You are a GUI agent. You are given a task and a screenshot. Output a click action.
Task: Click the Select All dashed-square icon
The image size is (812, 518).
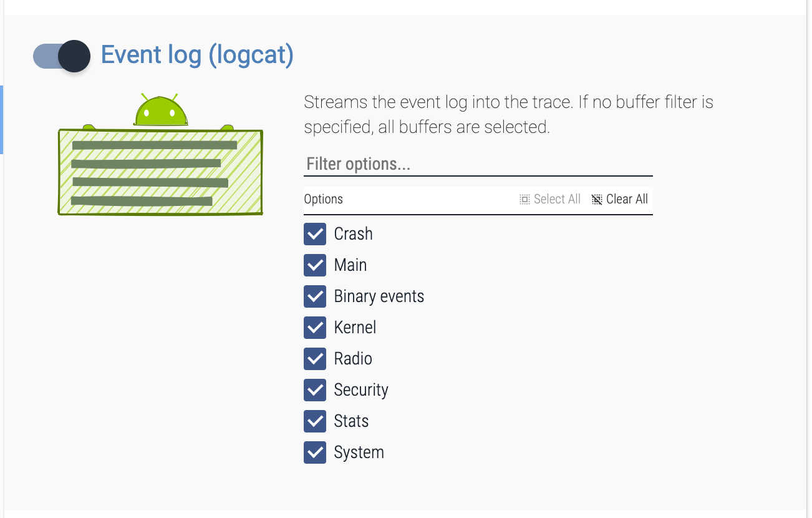click(524, 199)
